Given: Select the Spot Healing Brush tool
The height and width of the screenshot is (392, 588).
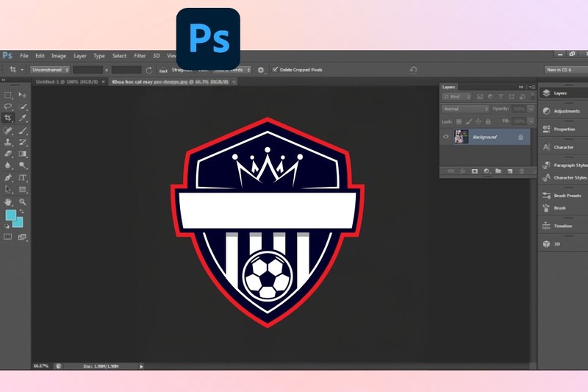Looking at the screenshot, I should coord(8,130).
